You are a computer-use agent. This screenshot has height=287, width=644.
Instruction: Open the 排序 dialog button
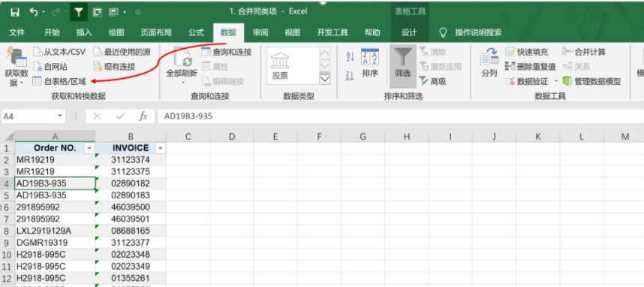coord(370,64)
